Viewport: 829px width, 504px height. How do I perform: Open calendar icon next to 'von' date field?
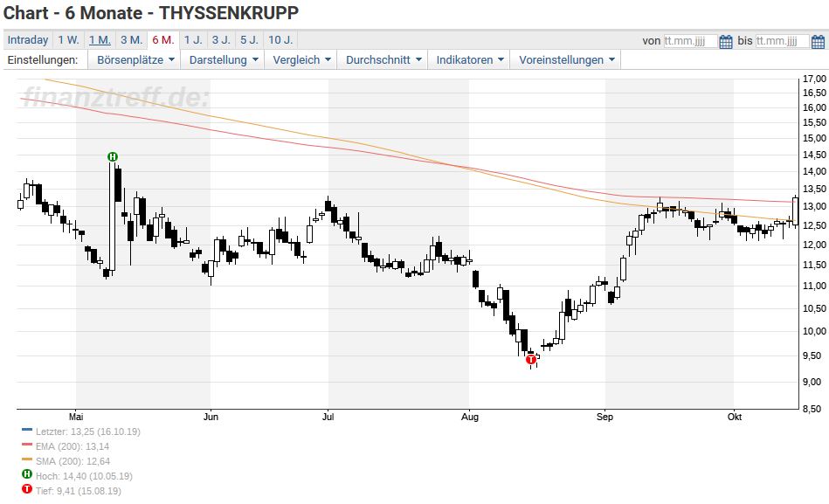point(726,41)
